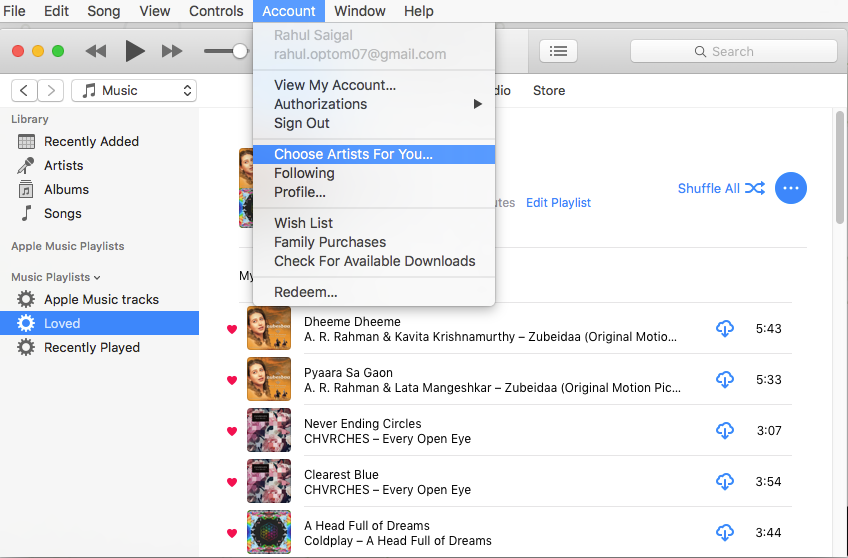The width and height of the screenshot is (848, 558).
Task: Select Profile… in Account menu
Action: [x=374, y=192]
